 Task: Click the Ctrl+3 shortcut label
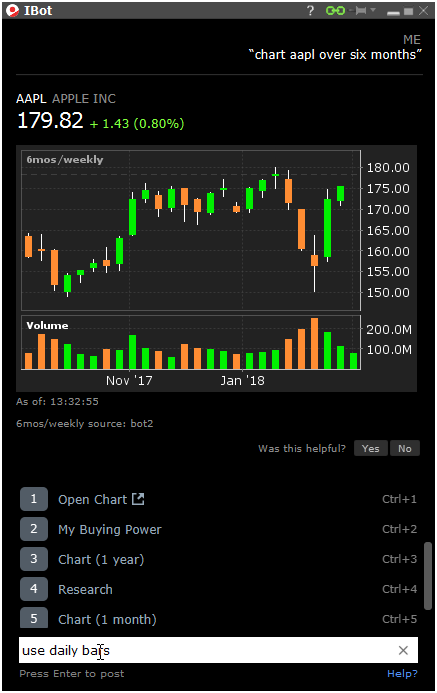[x=399, y=559]
